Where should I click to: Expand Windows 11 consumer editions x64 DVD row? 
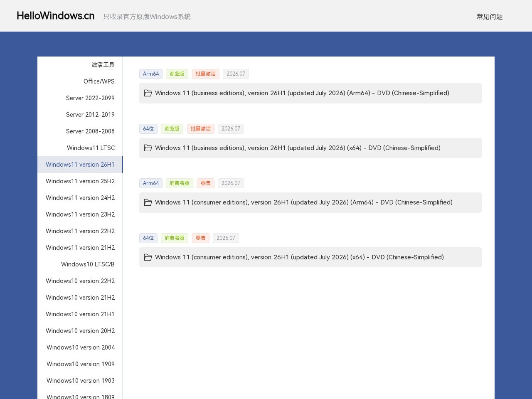pyautogui.click(x=310, y=257)
